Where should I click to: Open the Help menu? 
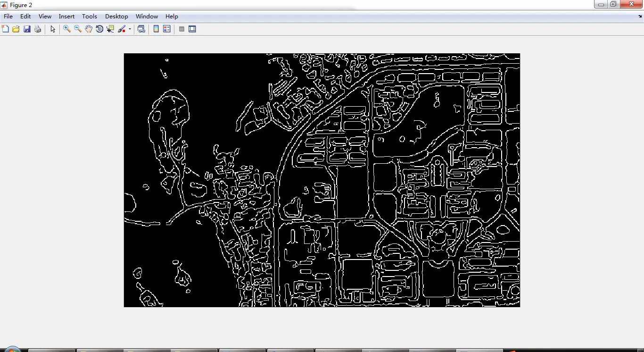(x=172, y=17)
